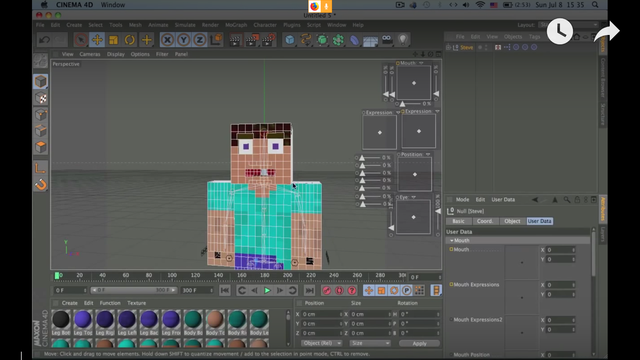The width and height of the screenshot is (640, 360).
Task: Toggle point level animation dots button
Action: pos(419,290)
